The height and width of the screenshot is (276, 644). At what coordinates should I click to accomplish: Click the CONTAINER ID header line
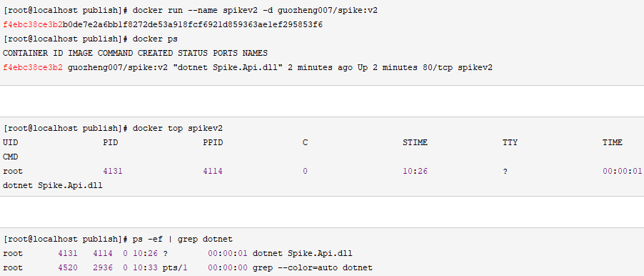(x=135, y=53)
